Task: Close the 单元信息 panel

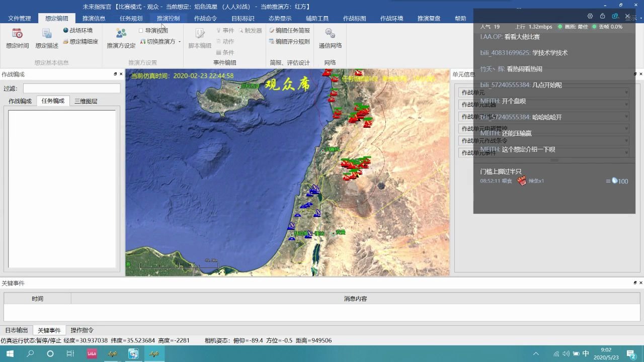Action: [x=640, y=74]
